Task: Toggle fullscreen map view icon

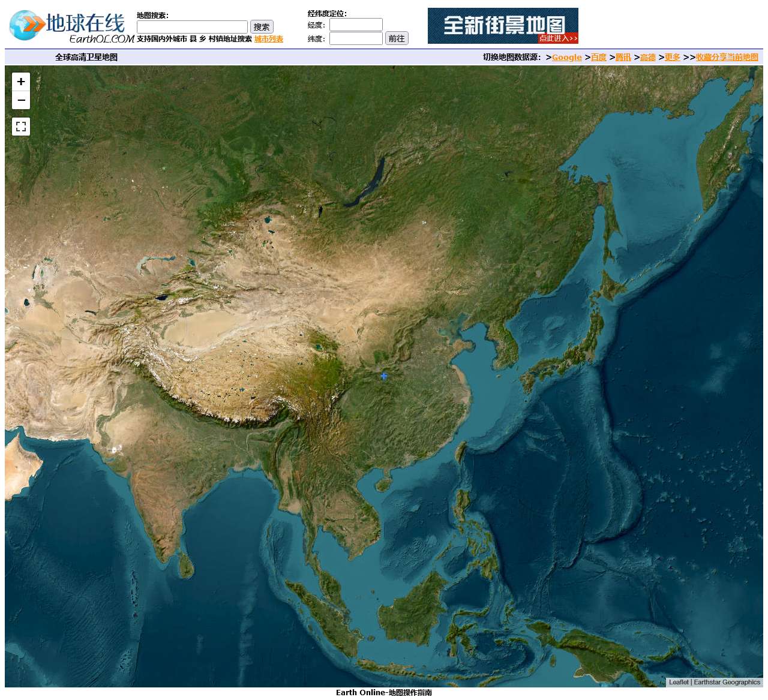Action: tap(21, 127)
